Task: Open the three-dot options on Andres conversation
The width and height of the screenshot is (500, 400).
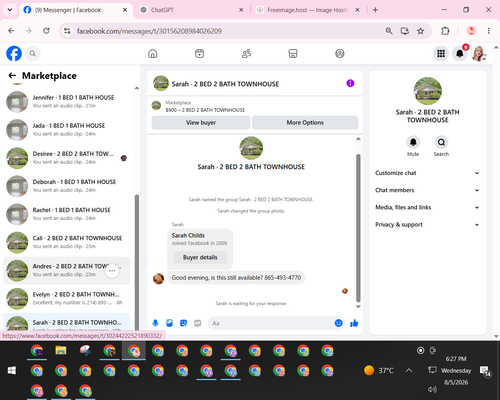Action: [112, 270]
